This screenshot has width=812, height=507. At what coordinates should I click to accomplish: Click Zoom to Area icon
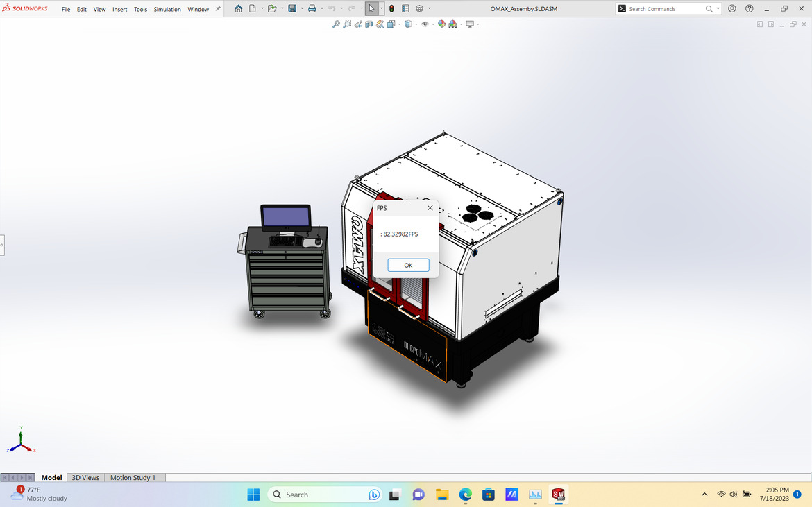pos(347,24)
